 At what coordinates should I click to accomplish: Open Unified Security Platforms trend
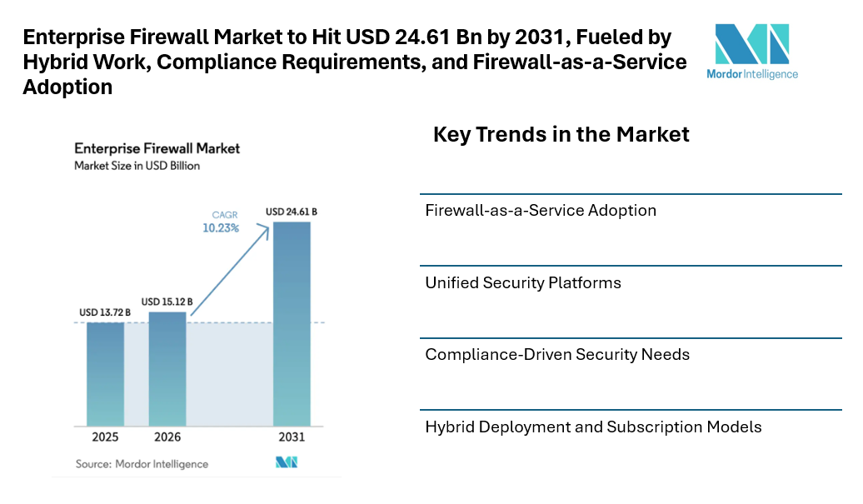(x=523, y=283)
